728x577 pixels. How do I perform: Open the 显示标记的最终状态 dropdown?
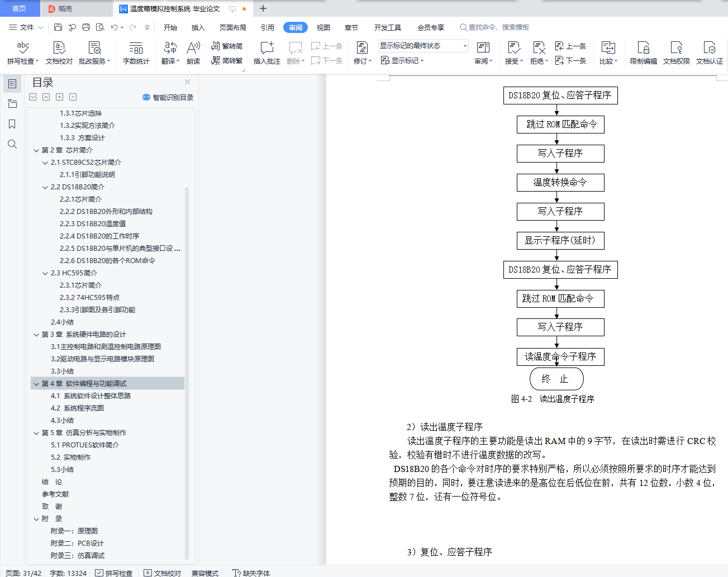pos(424,46)
